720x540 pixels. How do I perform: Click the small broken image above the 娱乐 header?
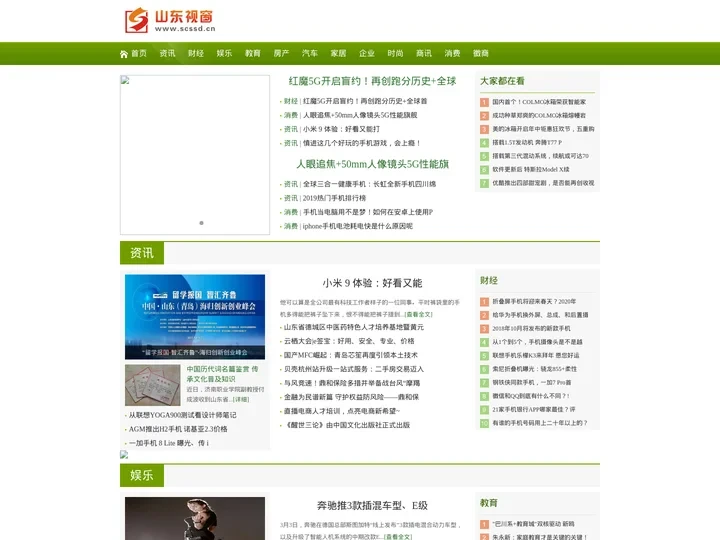[x=124, y=455]
